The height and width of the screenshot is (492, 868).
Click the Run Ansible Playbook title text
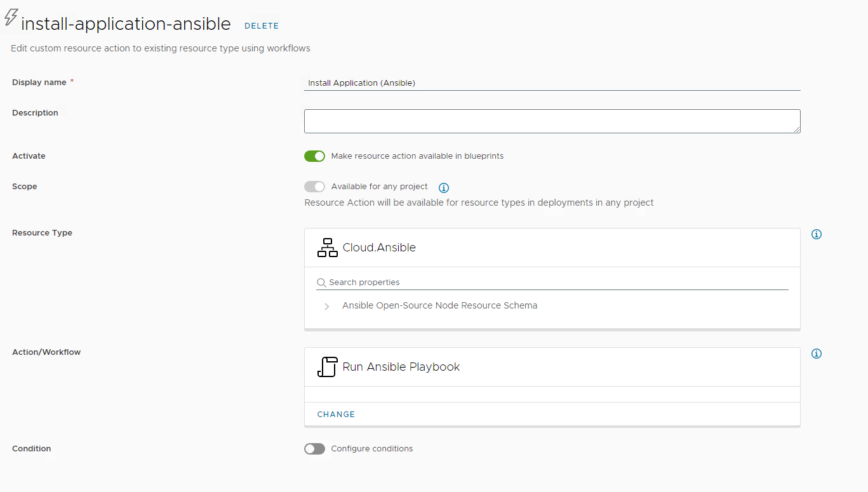401,367
